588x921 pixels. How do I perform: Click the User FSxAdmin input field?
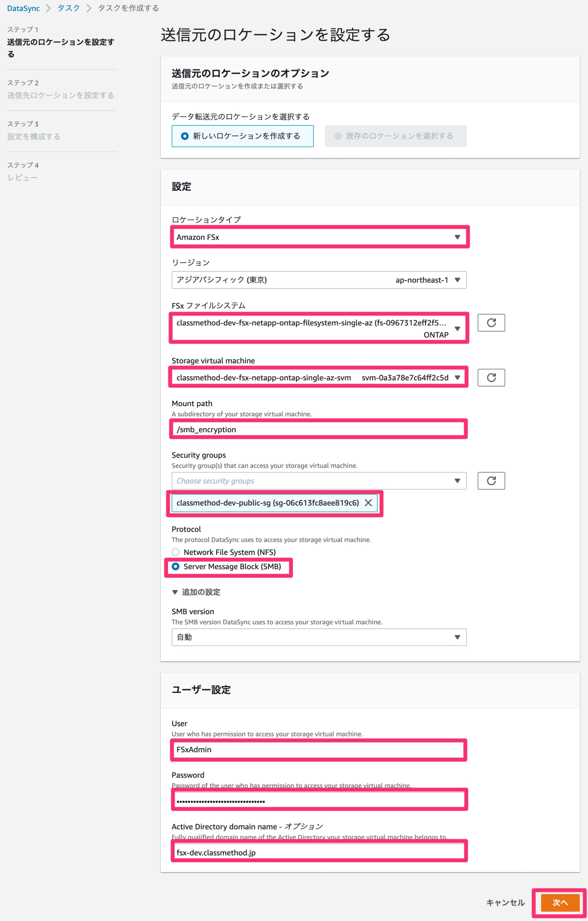pyautogui.click(x=319, y=749)
